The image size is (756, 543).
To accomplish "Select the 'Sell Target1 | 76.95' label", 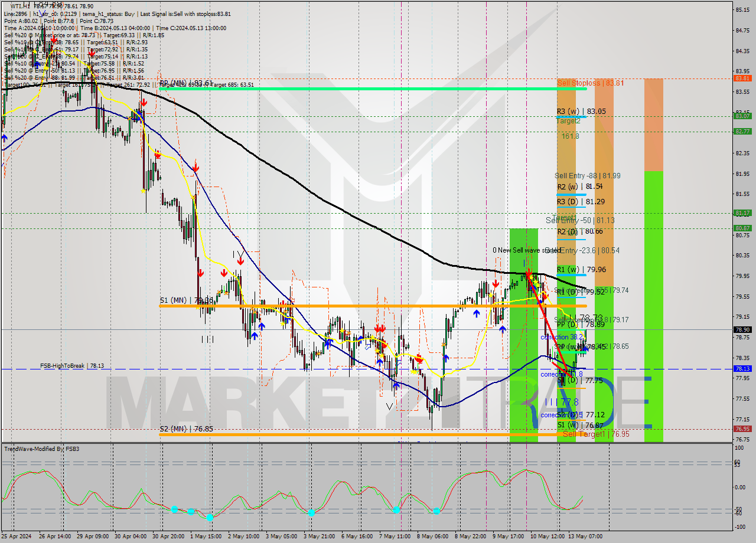I will tap(596, 434).
